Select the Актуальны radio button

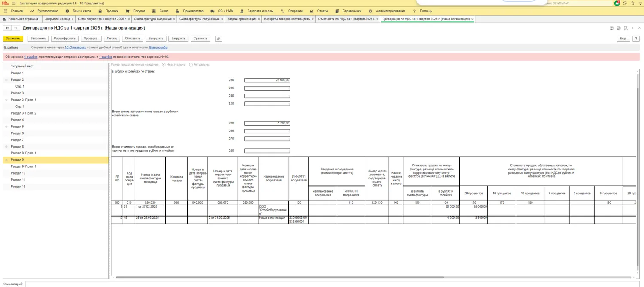click(191, 65)
